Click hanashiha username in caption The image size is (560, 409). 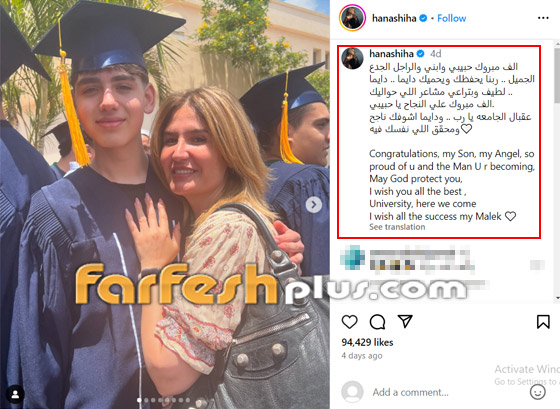(391, 54)
